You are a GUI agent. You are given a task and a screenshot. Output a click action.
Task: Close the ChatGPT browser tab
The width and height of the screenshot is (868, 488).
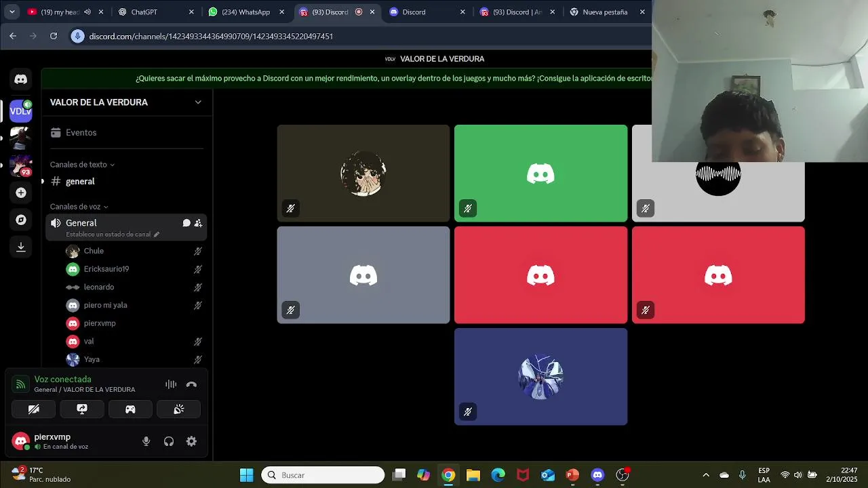(x=191, y=12)
